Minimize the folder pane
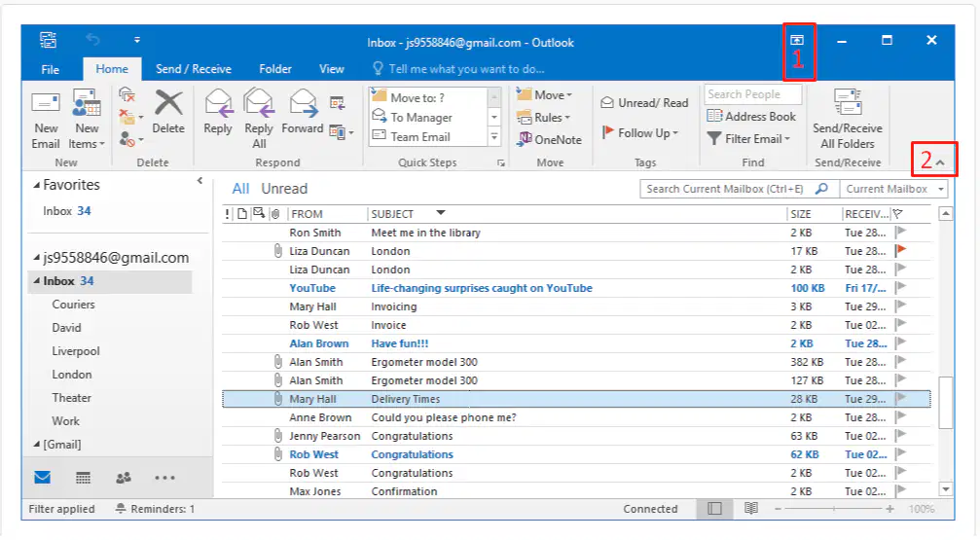 tap(200, 181)
